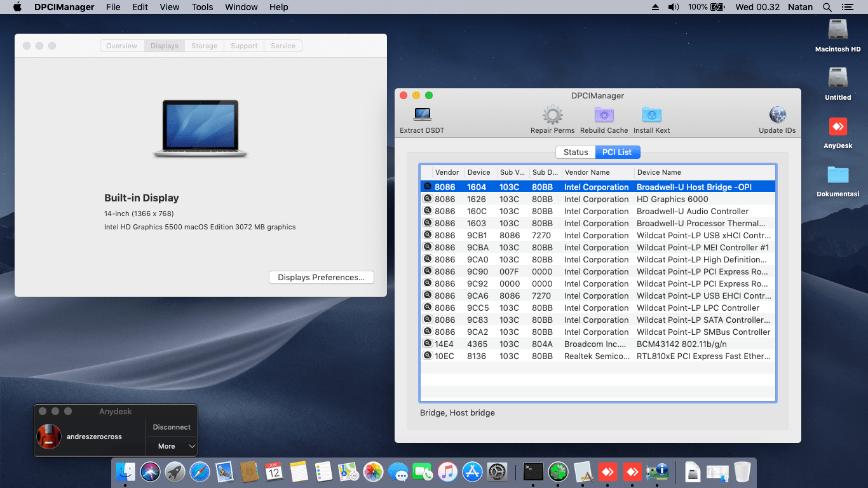Screen dimensions: 868x488
Task: Select the Broadwell-U Host Bridge -OPI row
Action: point(597,187)
